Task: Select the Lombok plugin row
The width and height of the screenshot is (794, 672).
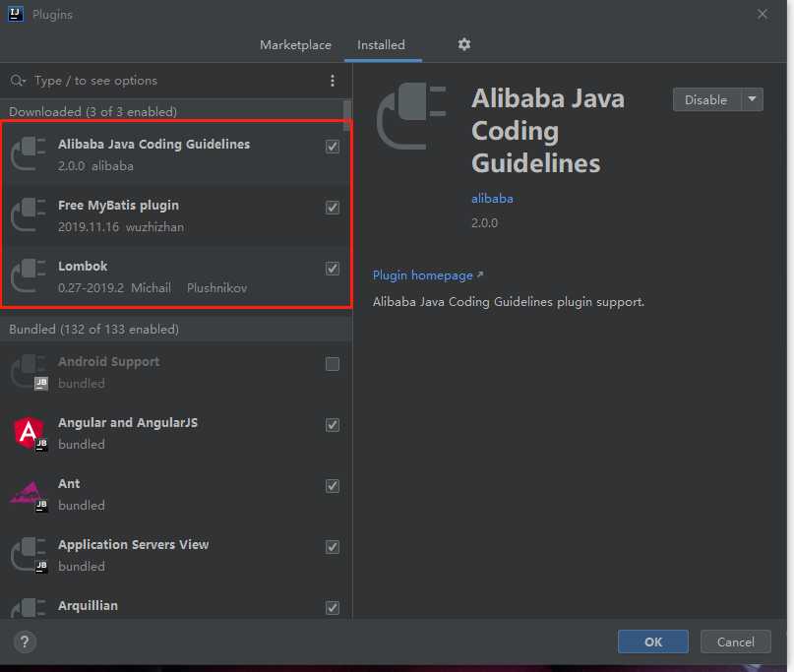Action: click(175, 276)
